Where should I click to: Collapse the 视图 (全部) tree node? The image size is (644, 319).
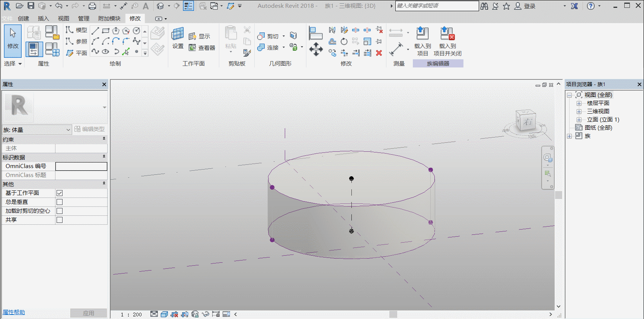[x=569, y=95]
